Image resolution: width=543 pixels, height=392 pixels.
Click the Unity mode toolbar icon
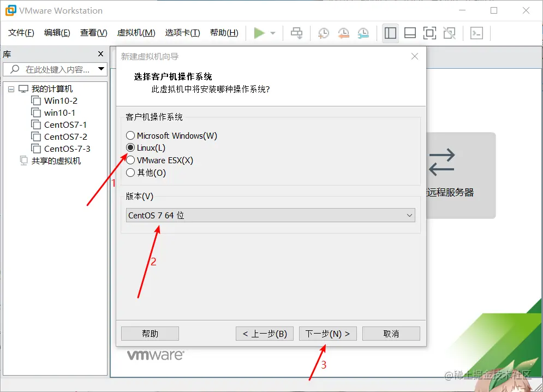(450, 33)
